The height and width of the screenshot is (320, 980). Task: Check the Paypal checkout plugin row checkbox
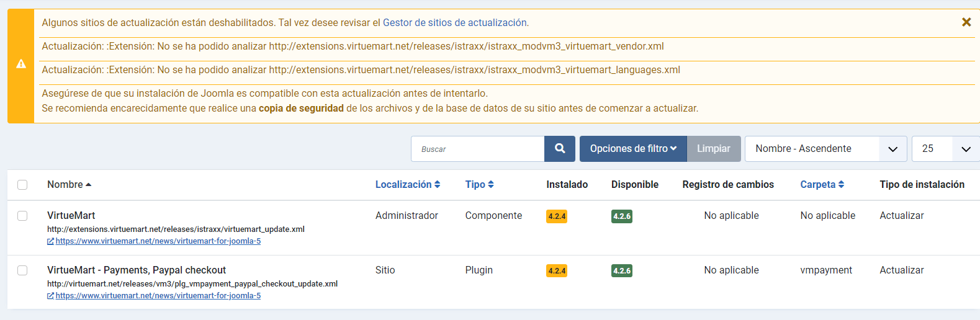pyautogui.click(x=22, y=270)
